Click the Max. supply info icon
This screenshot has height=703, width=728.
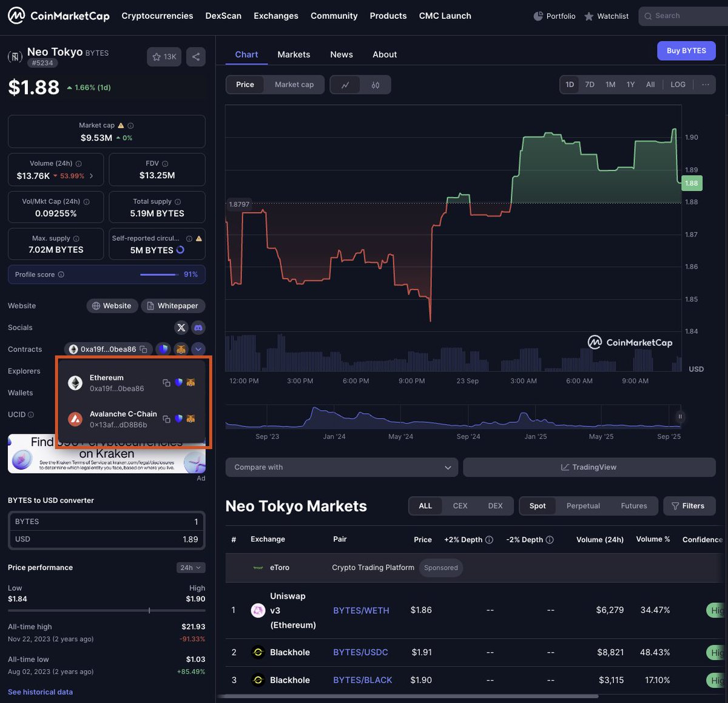pos(76,238)
